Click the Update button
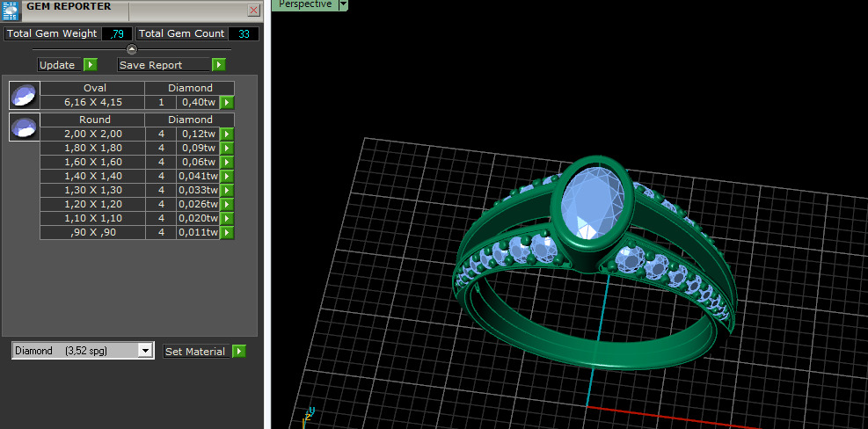The height and width of the screenshot is (429, 868). (60, 65)
